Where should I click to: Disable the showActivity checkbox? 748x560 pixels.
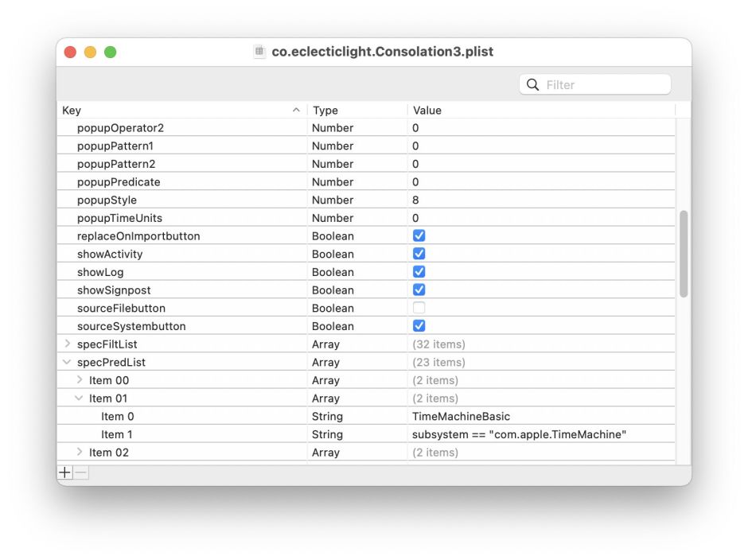pyautogui.click(x=418, y=253)
